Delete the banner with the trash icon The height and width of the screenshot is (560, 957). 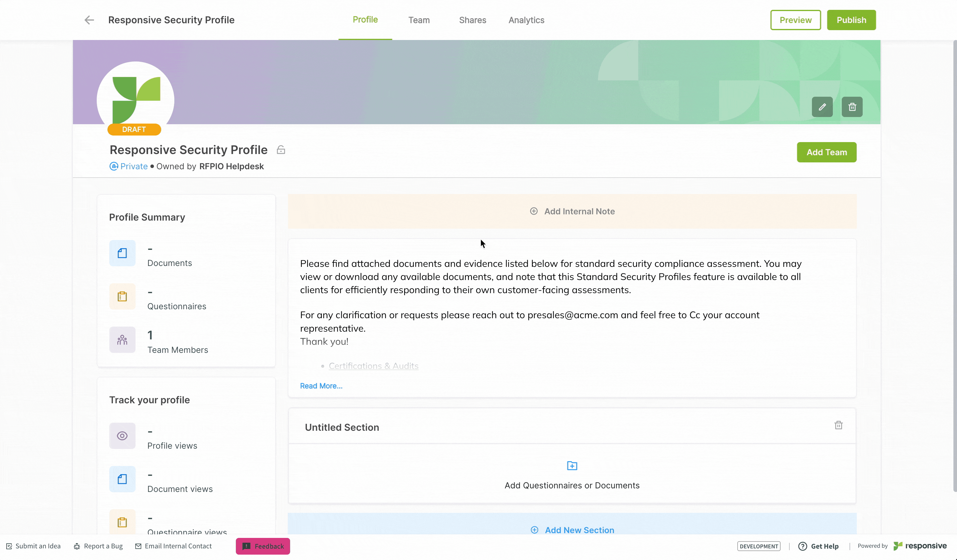point(852,107)
